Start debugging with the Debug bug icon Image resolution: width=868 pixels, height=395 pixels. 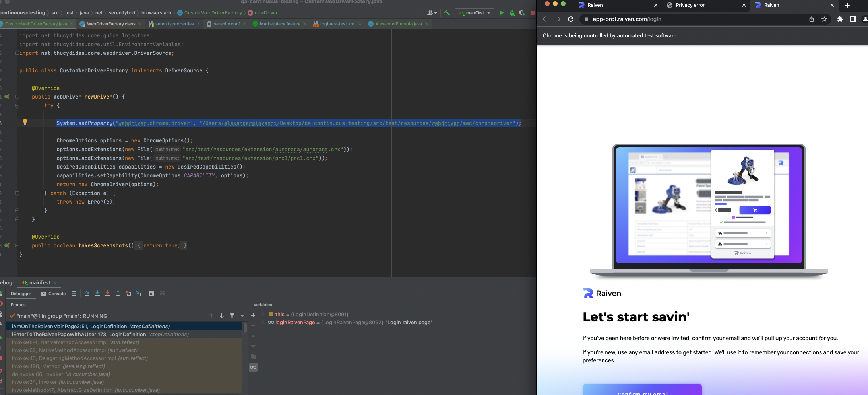click(512, 13)
